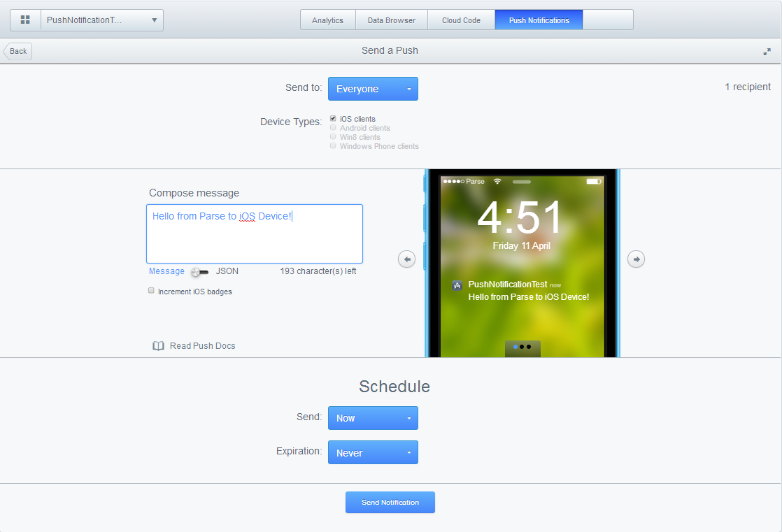Screen dimensions: 782x532
Task: Open the apps grid icon
Action: (25, 20)
